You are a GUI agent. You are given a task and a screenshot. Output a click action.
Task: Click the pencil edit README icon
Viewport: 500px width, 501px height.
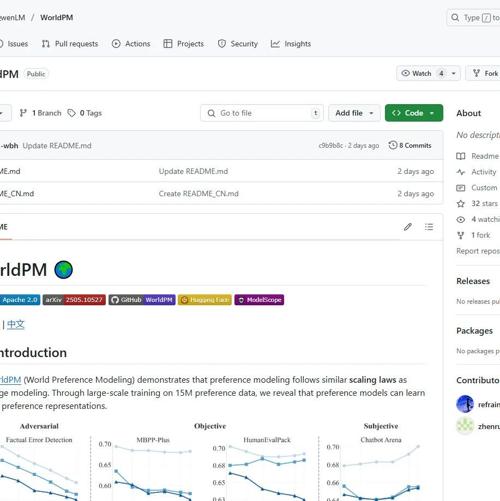(x=408, y=227)
